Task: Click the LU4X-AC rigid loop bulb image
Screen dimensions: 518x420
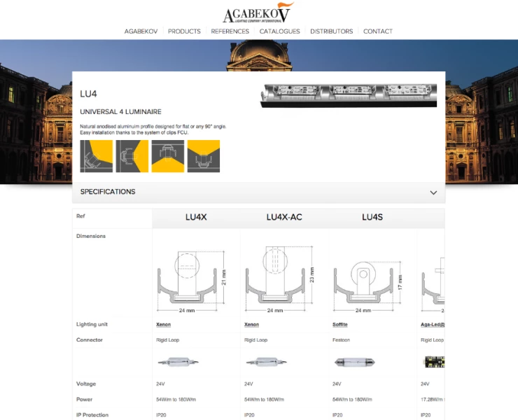Action: point(266,362)
